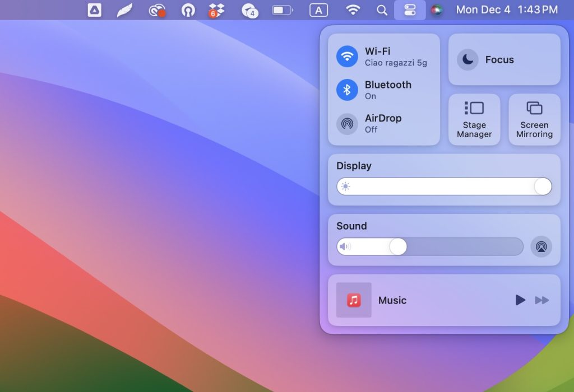Open Spotlight search from the menu bar
Image resolution: width=574 pixels, height=392 pixels.
382,10
